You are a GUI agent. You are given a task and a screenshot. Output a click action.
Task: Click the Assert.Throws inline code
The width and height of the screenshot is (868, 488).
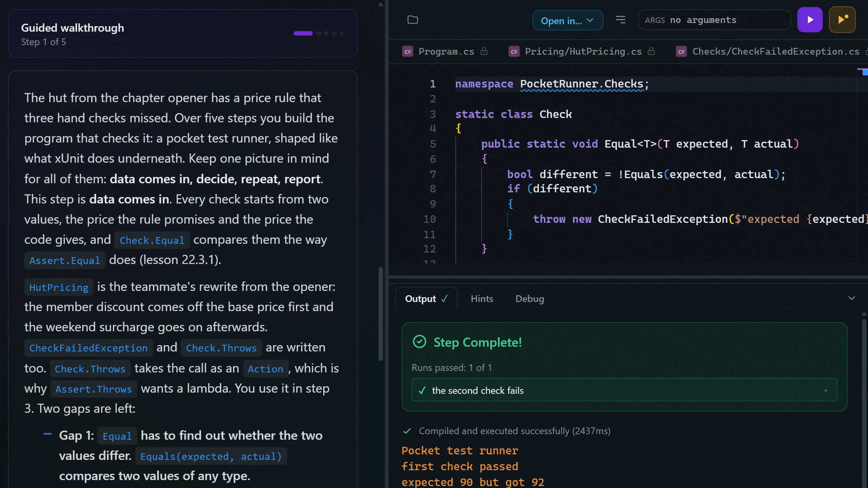pyautogui.click(x=93, y=389)
